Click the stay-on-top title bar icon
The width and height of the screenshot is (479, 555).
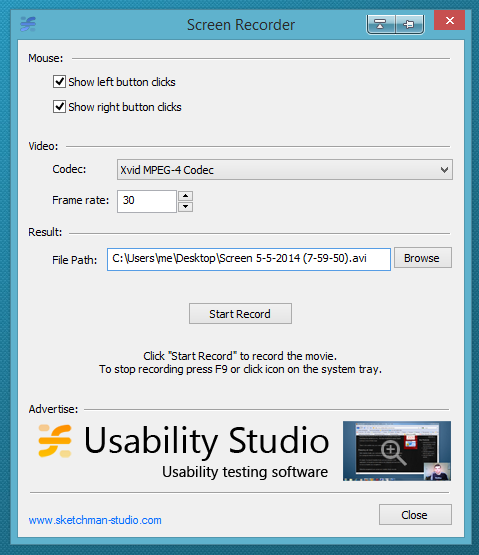[381, 24]
